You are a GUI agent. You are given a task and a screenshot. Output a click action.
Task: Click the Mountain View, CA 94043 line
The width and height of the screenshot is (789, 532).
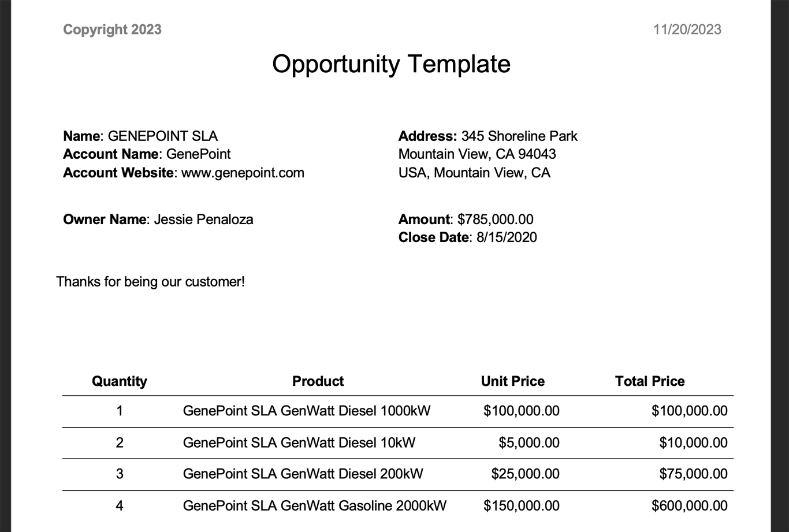click(x=477, y=154)
